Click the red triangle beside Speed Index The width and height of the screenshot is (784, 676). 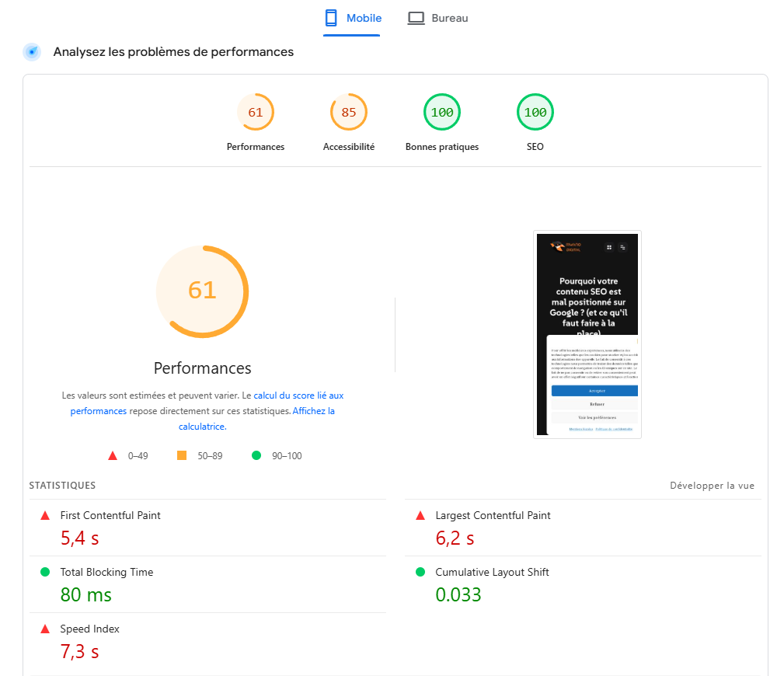[46, 628]
